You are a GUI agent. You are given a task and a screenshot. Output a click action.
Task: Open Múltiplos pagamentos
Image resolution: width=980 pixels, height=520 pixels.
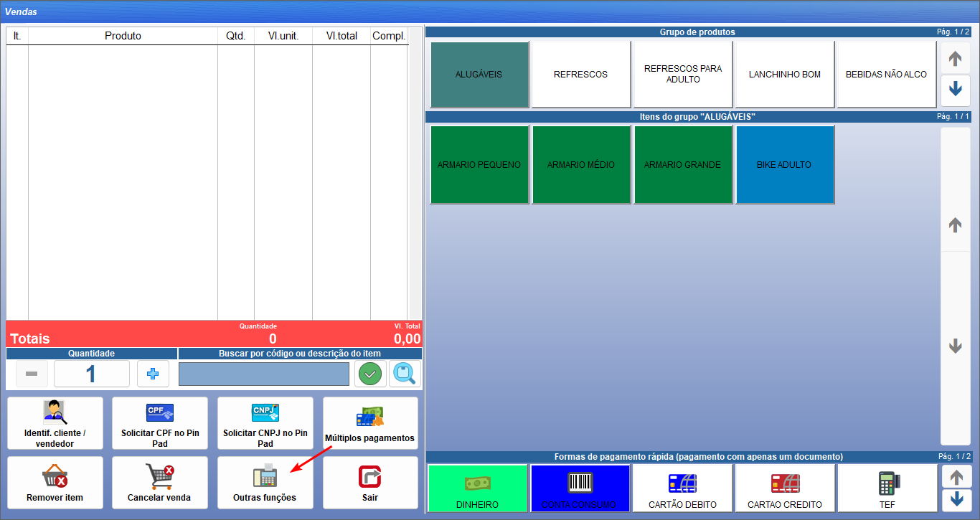pos(370,423)
